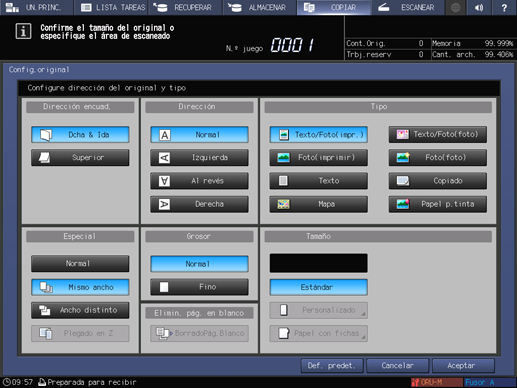Open help with the question mark icon

coord(504,7)
